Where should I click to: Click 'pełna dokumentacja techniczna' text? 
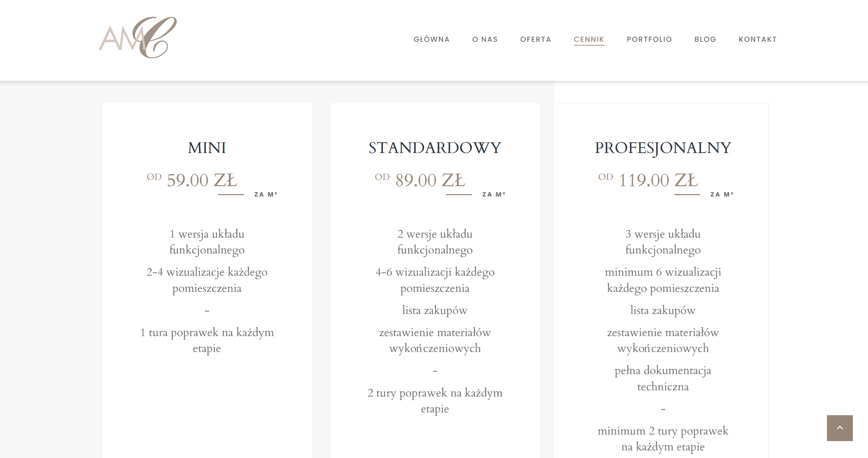(x=663, y=378)
